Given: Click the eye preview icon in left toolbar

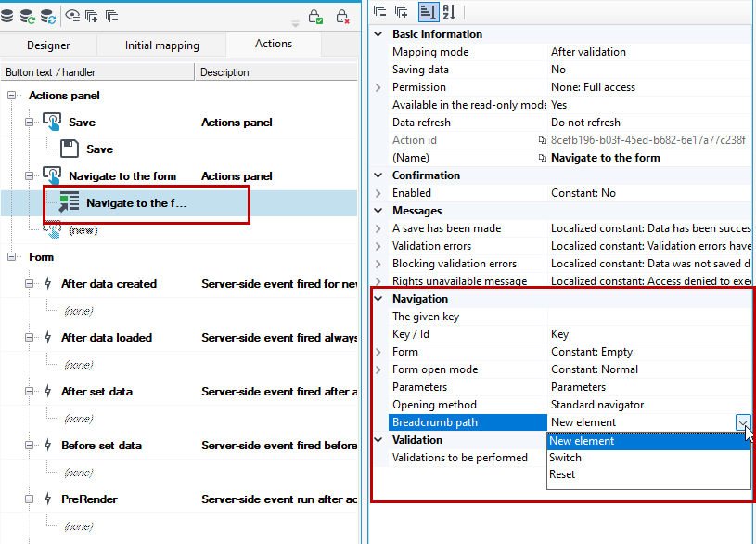Looking at the screenshot, I should [x=72, y=16].
